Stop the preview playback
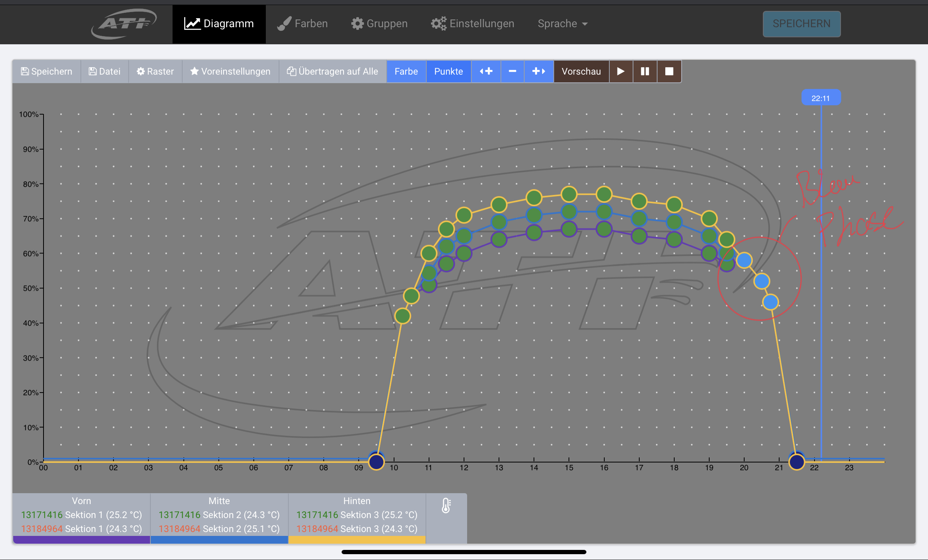The image size is (928, 560). coord(669,72)
